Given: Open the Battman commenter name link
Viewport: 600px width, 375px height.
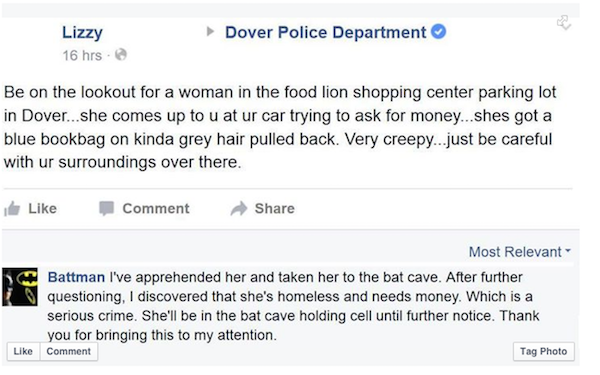Looking at the screenshot, I should click(76, 277).
